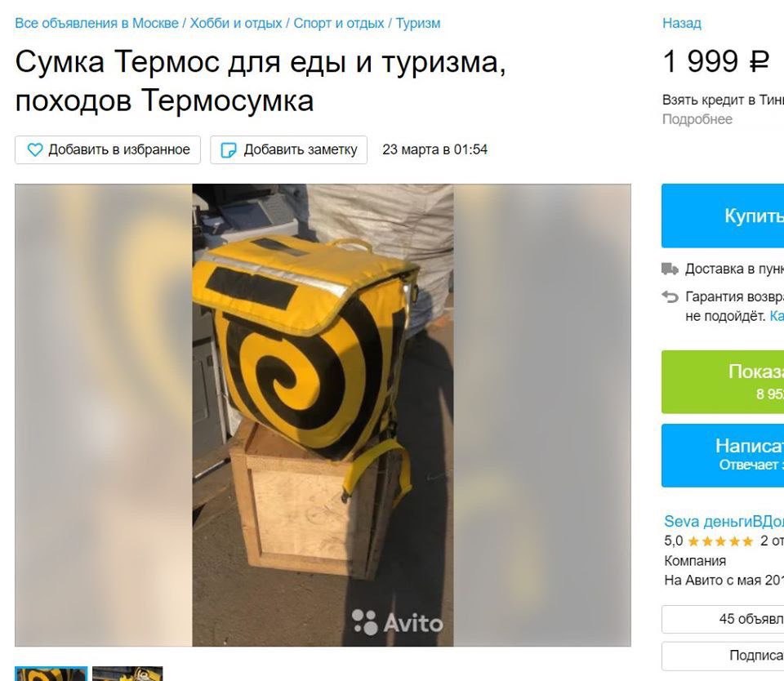Click the note icon beside Добавить заметку

coord(229,150)
